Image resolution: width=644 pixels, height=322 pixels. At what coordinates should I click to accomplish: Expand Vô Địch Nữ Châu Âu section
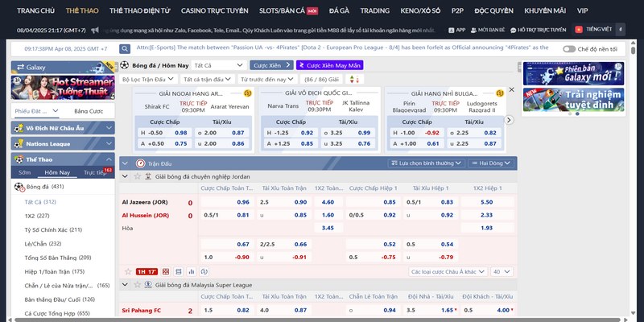(63, 128)
